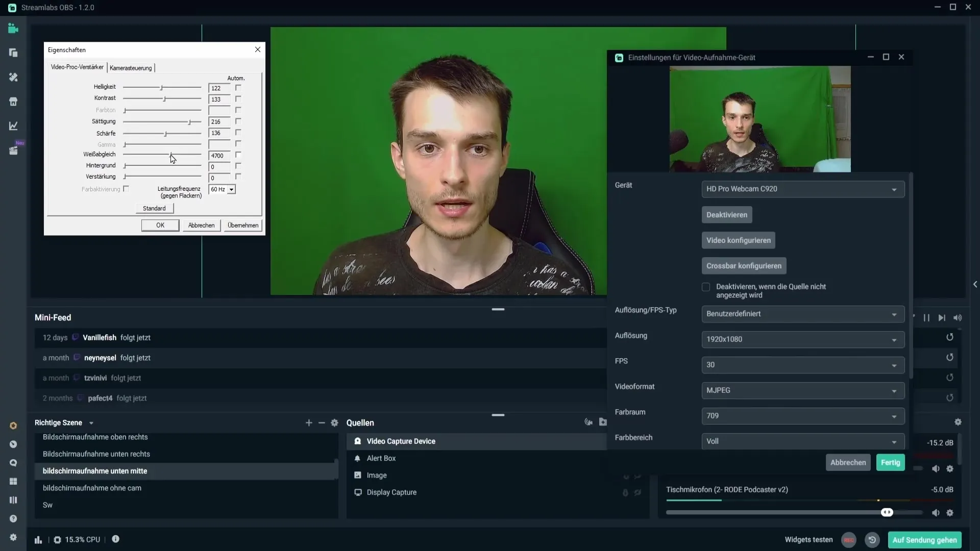Open the Gerät dropdown HD Pro Webcam C920
This screenshot has height=551, width=980.
click(803, 189)
